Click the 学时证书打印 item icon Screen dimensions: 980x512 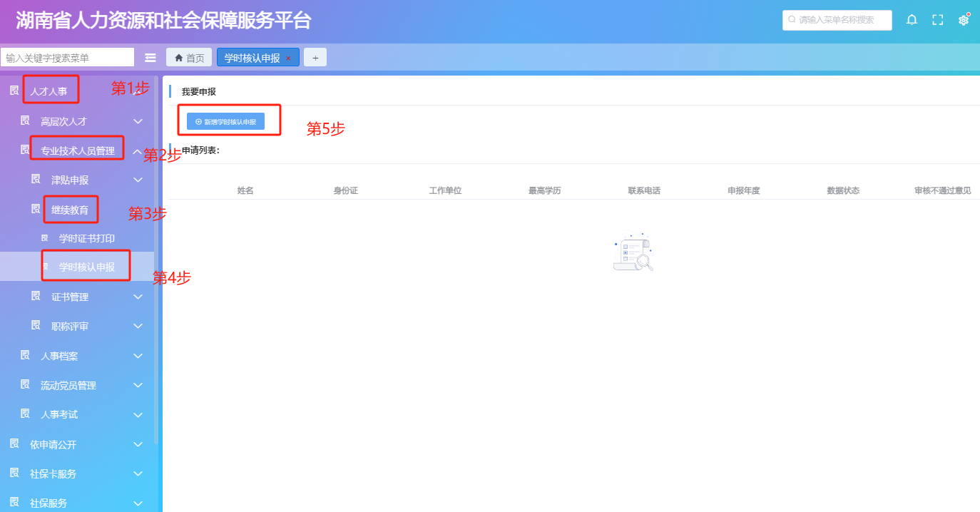(x=45, y=238)
